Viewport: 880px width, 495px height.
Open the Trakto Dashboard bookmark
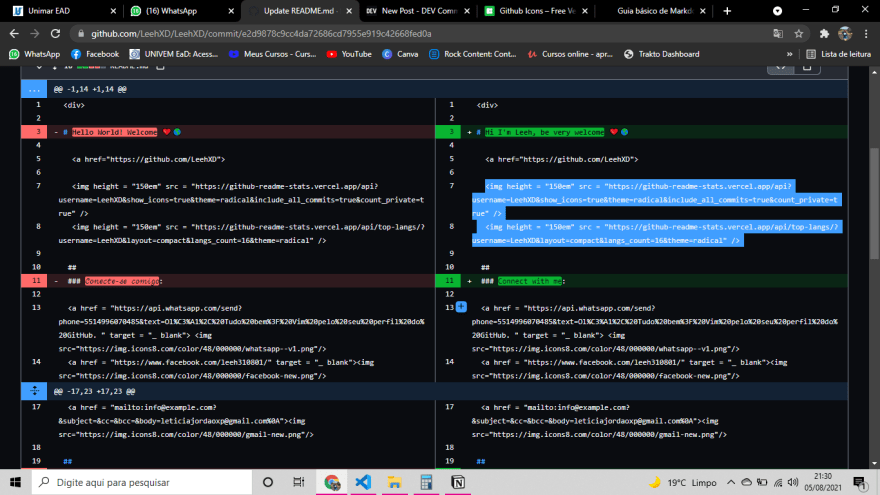tap(662, 54)
